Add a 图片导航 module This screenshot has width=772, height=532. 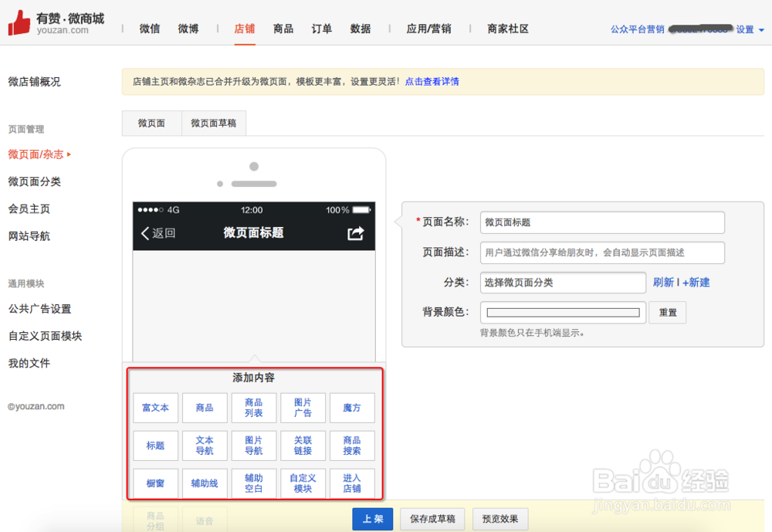pos(254,446)
